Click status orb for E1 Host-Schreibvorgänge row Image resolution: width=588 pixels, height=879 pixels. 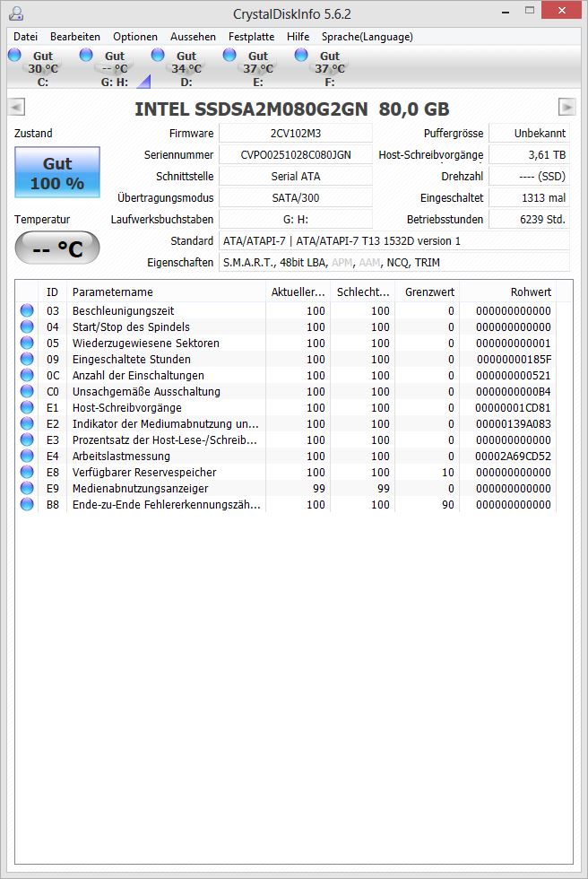coord(27,407)
